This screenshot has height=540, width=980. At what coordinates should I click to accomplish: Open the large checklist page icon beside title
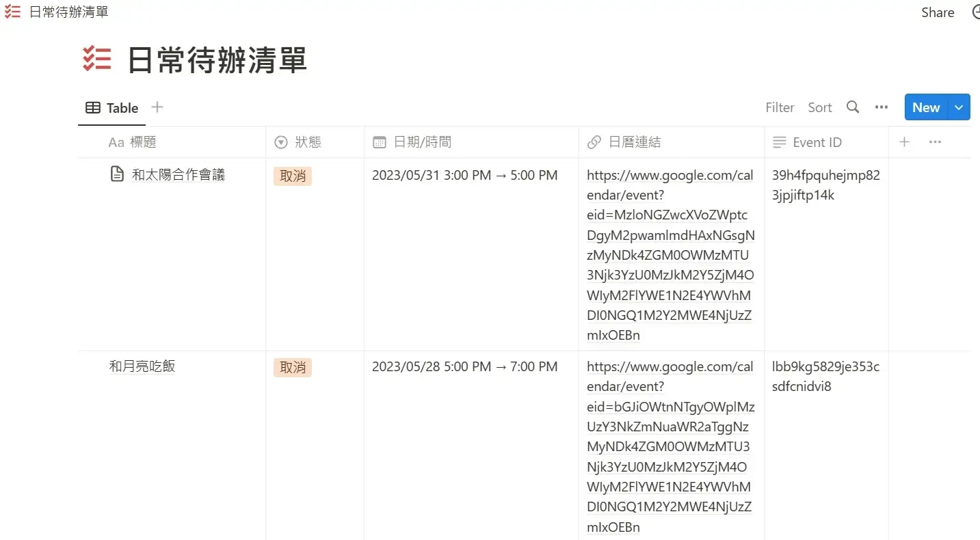coord(96,59)
